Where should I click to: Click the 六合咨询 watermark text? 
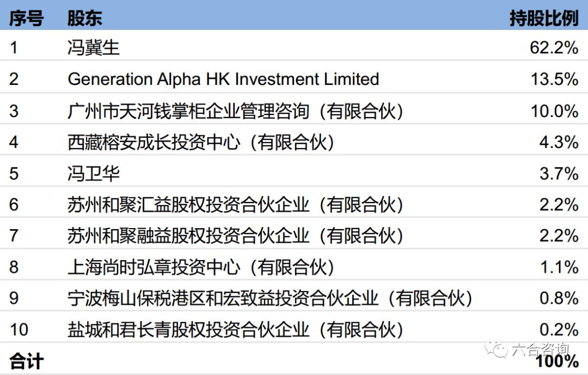[540, 349]
